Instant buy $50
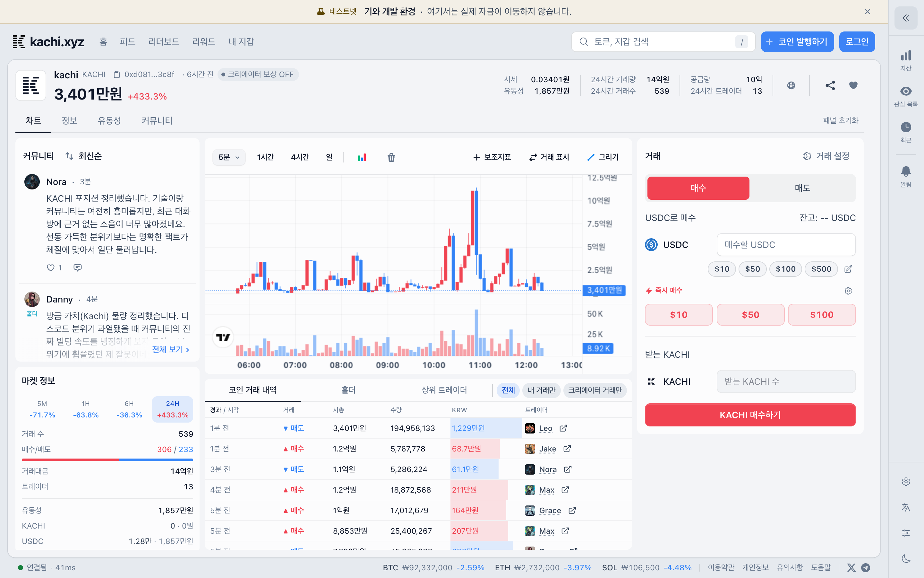Viewport: 924px width, 578px height. pyautogui.click(x=750, y=315)
